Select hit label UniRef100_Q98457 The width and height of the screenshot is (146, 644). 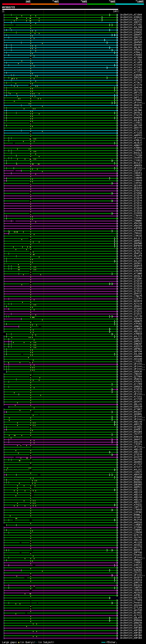click(131, 35)
